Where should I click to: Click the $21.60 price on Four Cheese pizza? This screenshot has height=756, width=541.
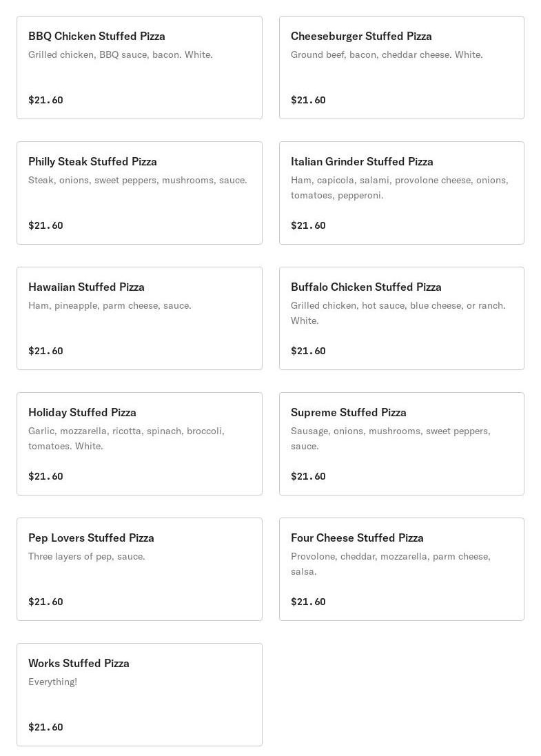308,602
